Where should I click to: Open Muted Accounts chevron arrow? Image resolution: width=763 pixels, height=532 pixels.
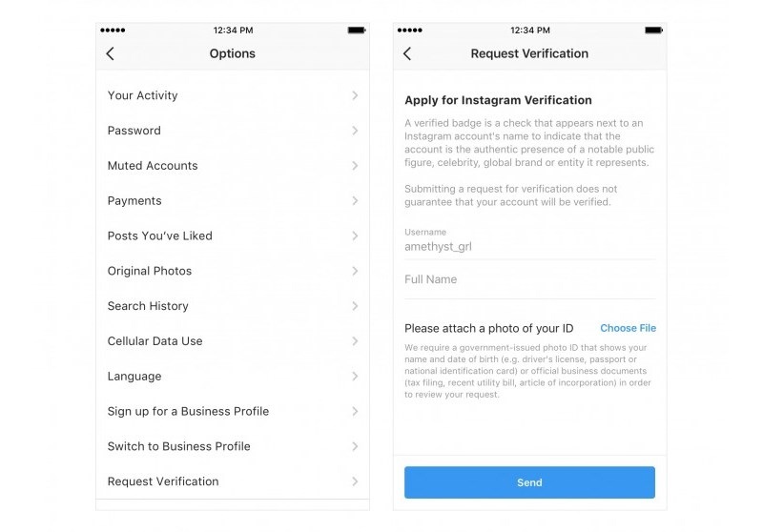pyautogui.click(x=355, y=166)
